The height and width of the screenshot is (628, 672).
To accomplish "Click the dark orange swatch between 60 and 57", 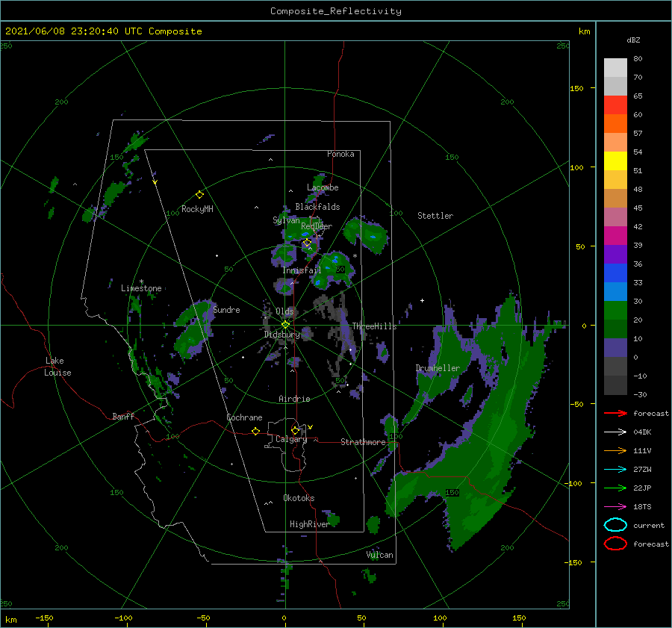I will tap(615, 123).
